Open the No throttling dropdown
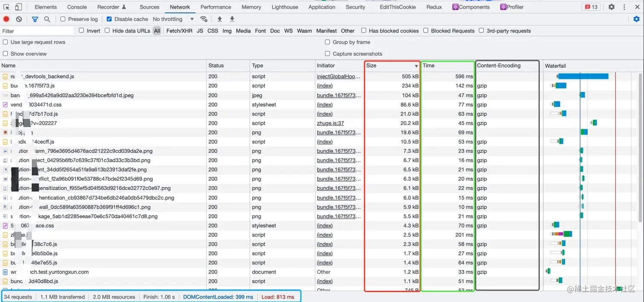This screenshot has width=644, height=302. (x=173, y=19)
